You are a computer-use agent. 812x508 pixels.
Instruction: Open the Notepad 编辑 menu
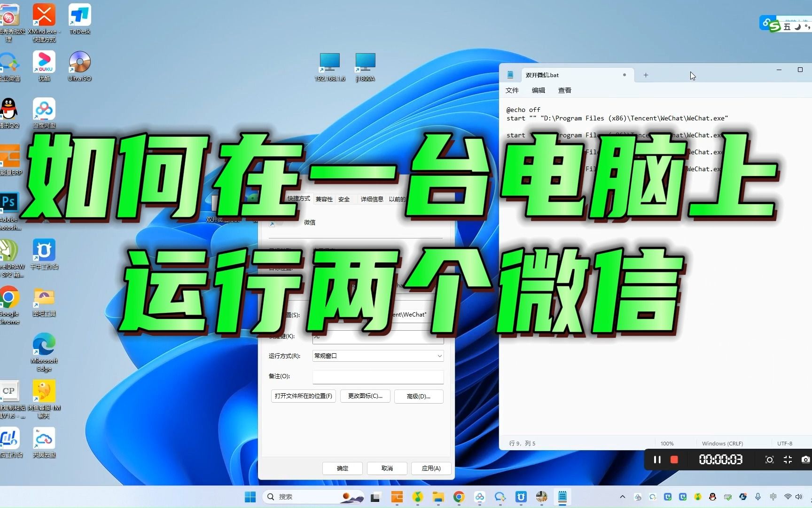click(x=539, y=90)
